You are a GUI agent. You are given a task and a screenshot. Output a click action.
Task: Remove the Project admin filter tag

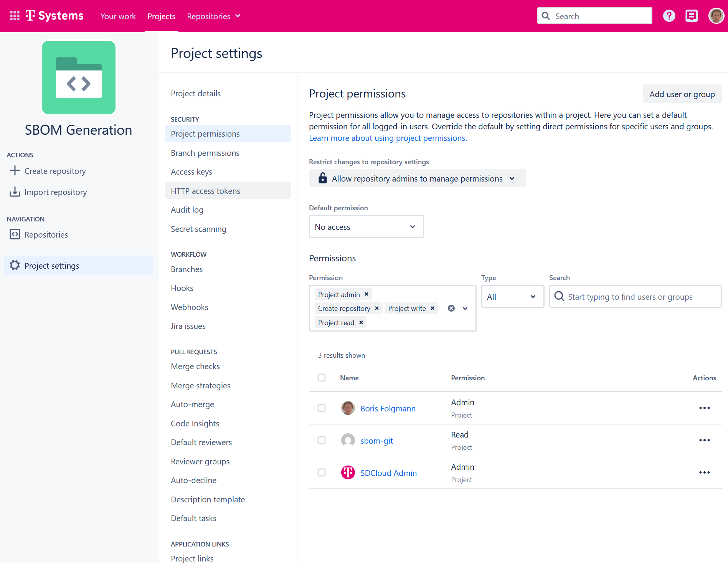[x=366, y=294]
